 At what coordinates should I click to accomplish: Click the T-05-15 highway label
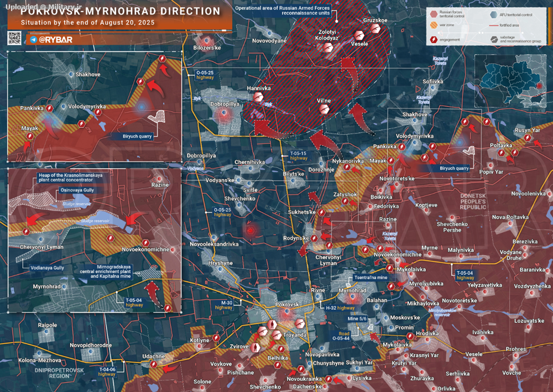(x=299, y=156)
